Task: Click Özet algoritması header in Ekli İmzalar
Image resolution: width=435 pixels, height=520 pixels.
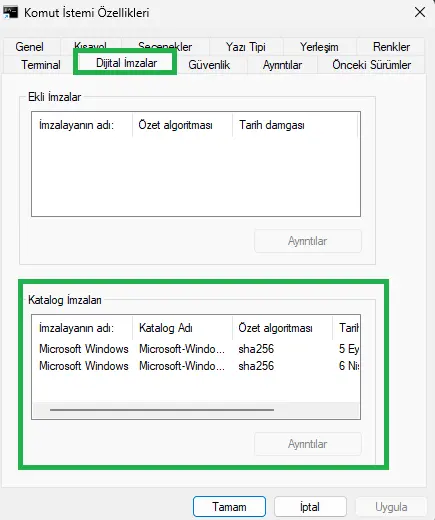Action: tap(182, 125)
